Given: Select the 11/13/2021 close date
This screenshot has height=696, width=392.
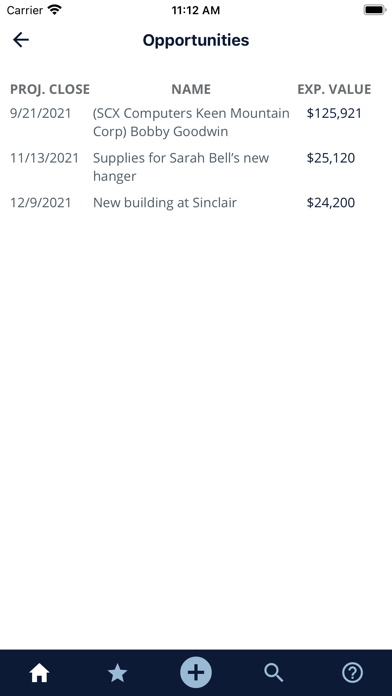Looking at the screenshot, I should coord(44,158).
